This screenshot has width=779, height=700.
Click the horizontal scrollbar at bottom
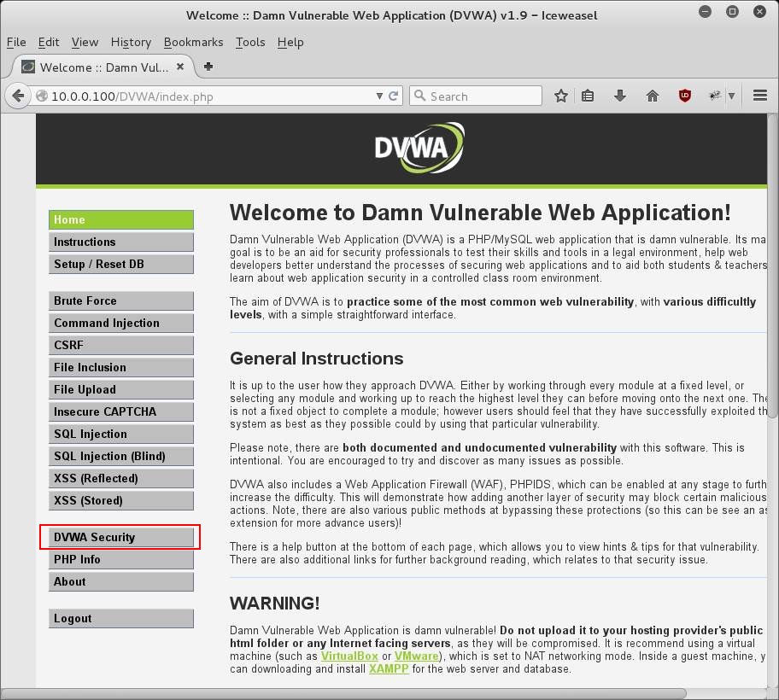tap(343, 693)
